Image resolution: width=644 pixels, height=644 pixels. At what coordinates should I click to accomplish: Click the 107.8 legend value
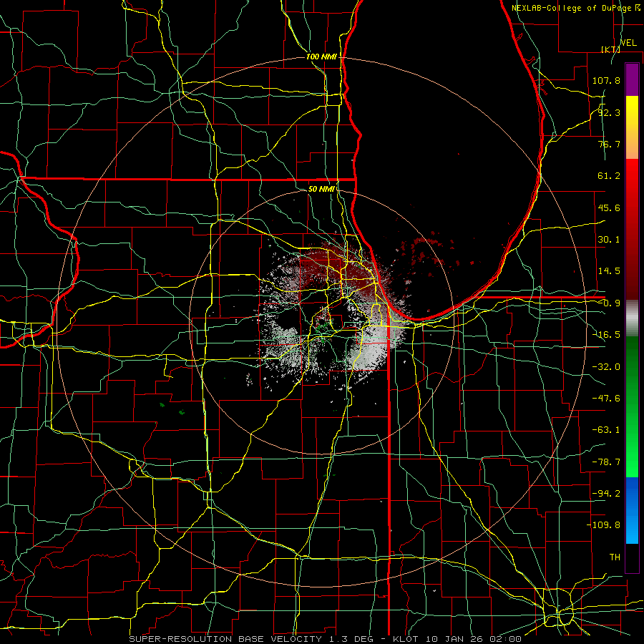(x=606, y=80)
